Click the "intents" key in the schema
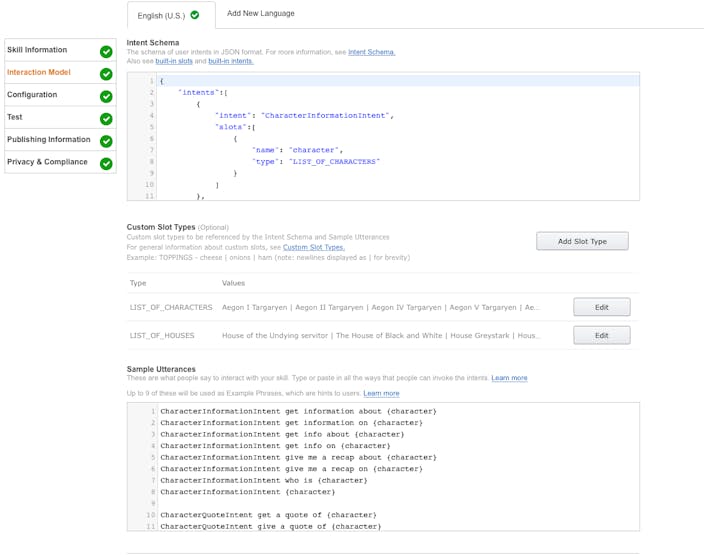 coord(198,92)
